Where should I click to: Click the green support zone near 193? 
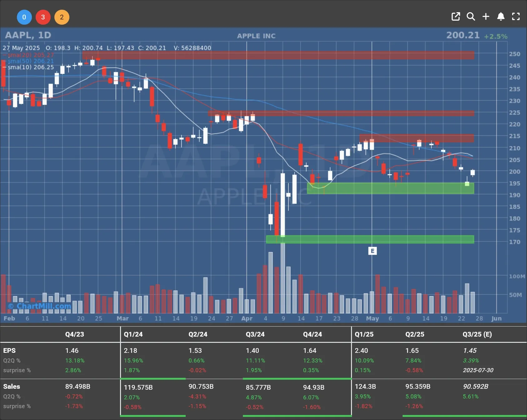point(391,188)
